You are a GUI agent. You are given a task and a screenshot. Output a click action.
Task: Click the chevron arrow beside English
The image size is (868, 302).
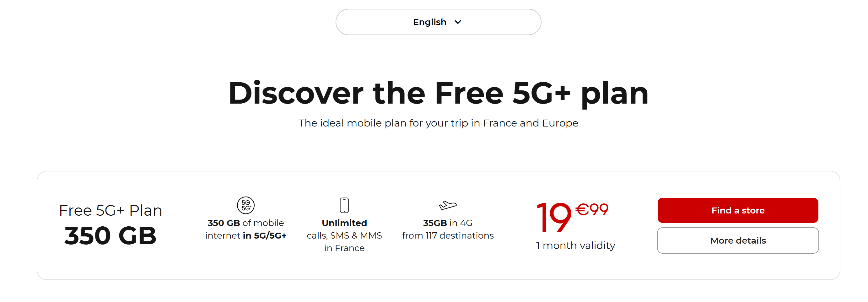tap(458, 22)
